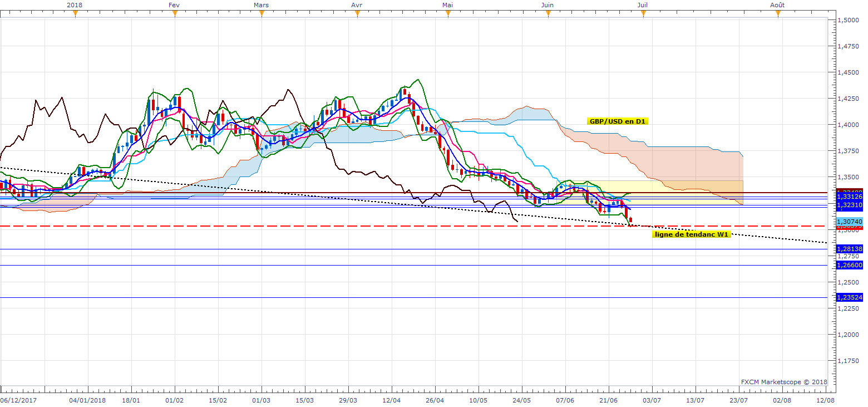The width and height of the screenshot is (868, 407).
Task: Select the Août month marker
Action: [777, 4]
